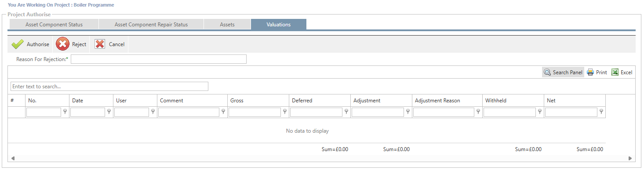Viewport: 644px width, 170px height.
Task: Switch to the Asset Component Status tab
Action: tap(54, 25)
